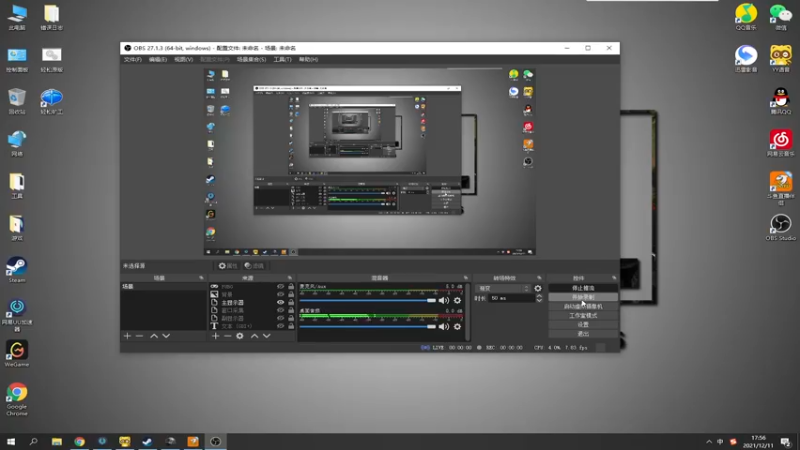Switch to Chrome in taskbar
Viewport: 800px width, 450px height.
coord(79,441)
